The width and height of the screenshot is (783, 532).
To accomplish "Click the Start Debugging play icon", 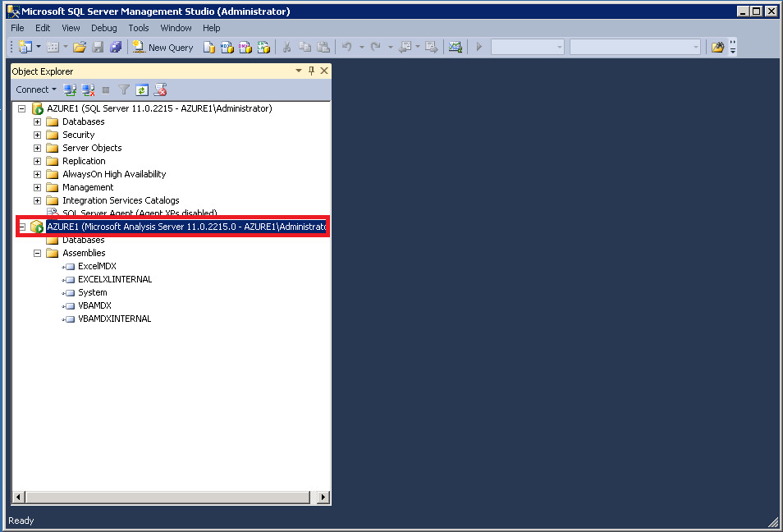I will click(478, 47).
